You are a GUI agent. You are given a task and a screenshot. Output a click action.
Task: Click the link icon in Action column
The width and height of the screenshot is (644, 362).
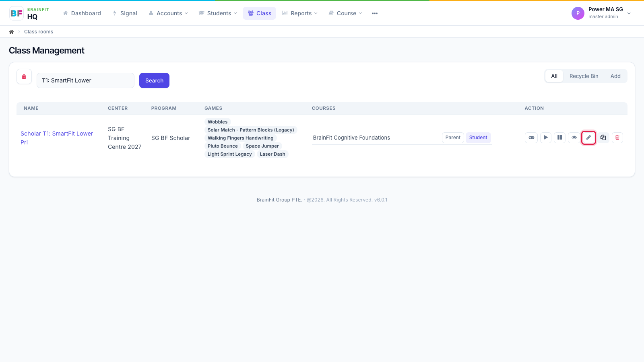[x=531, y=138]
